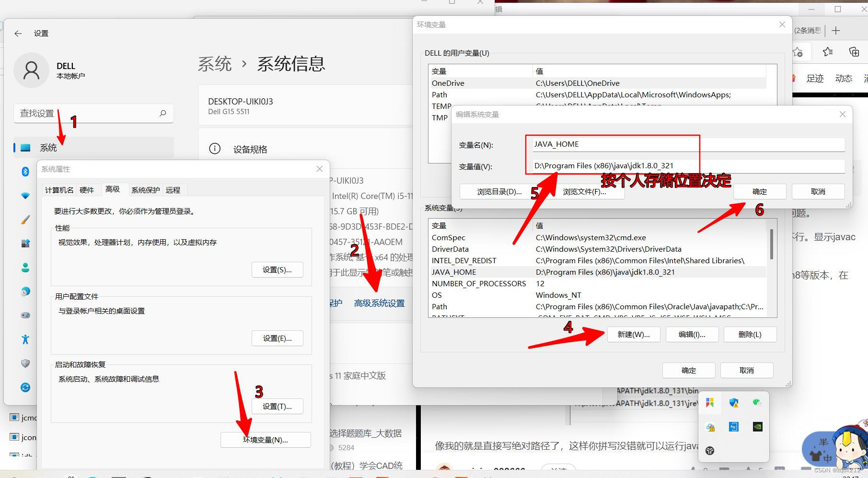Click the Time & language clock icon
The height and width of the screenshot is (478, 868).
(x=25, y=291)
